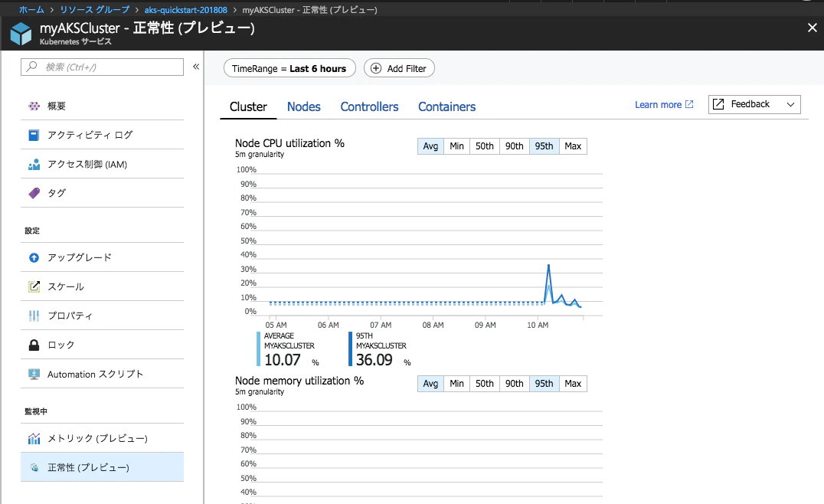Click the light blue AVERAGE legend swatch
Screen dimensions: 824x504
coord(259,349)
